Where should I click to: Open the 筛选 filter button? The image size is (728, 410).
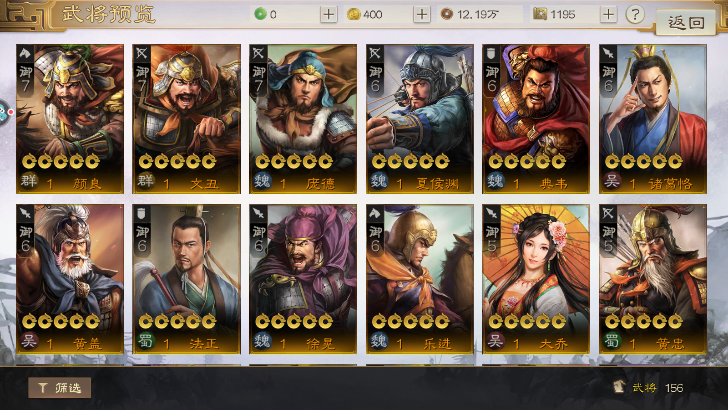[x=59, y=388]
